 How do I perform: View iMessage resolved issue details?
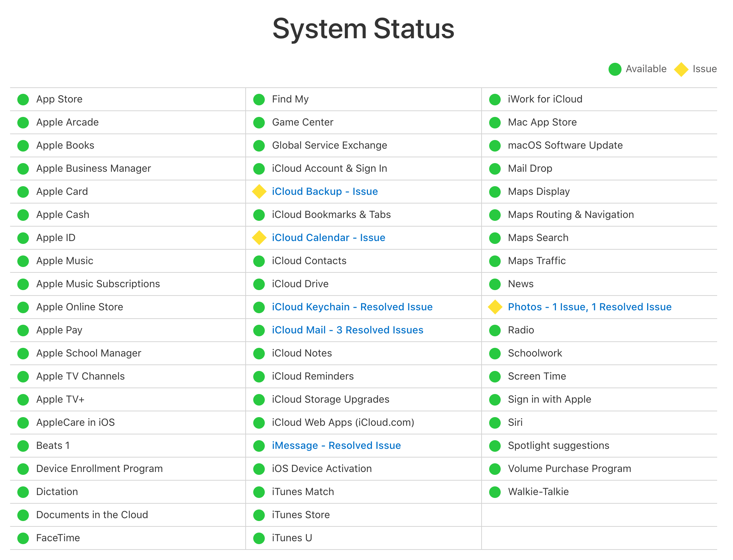[x=336, y=446]
